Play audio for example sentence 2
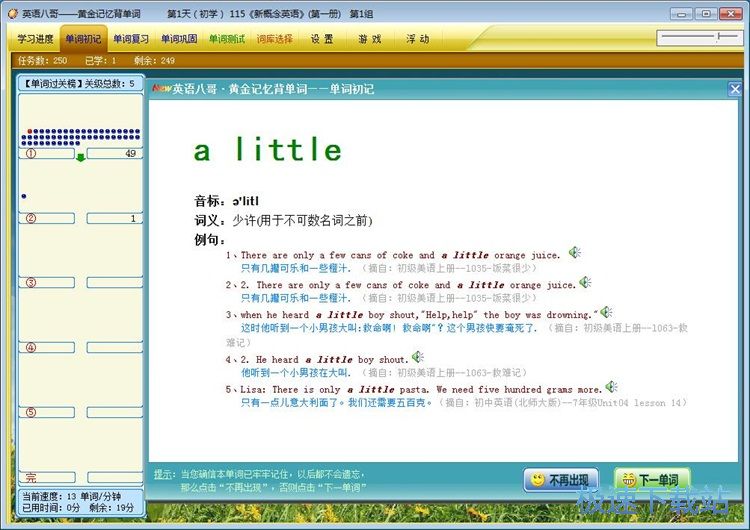This screenshot has width=750, height=530. 585,282
